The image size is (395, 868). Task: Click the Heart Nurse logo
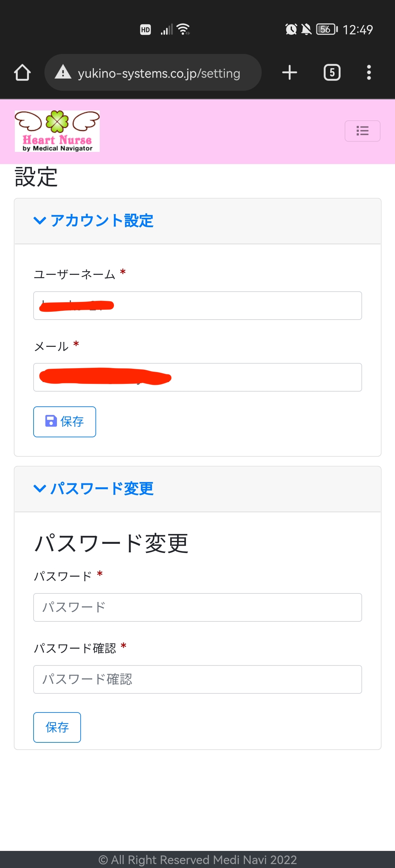(x=57, y=131)
